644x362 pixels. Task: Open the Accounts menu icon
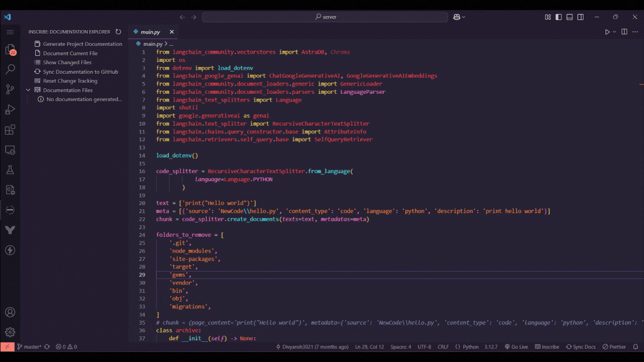tap(10, 312)
